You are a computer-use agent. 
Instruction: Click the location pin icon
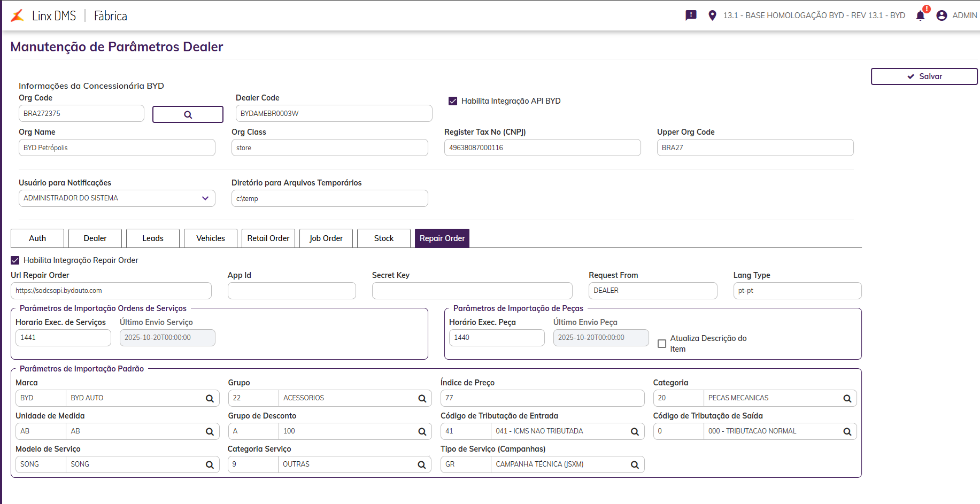712,15
